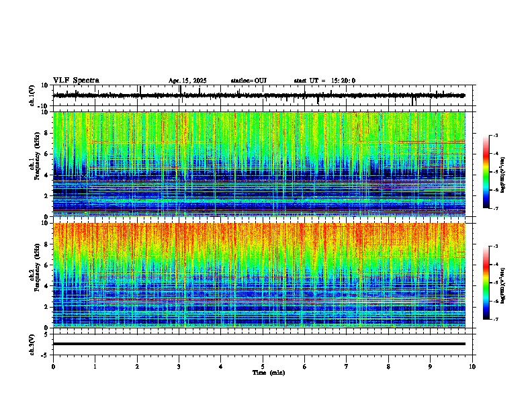Click the "-7" label on ch.2 color bar
Screen dimensions: 532x411
496,319
